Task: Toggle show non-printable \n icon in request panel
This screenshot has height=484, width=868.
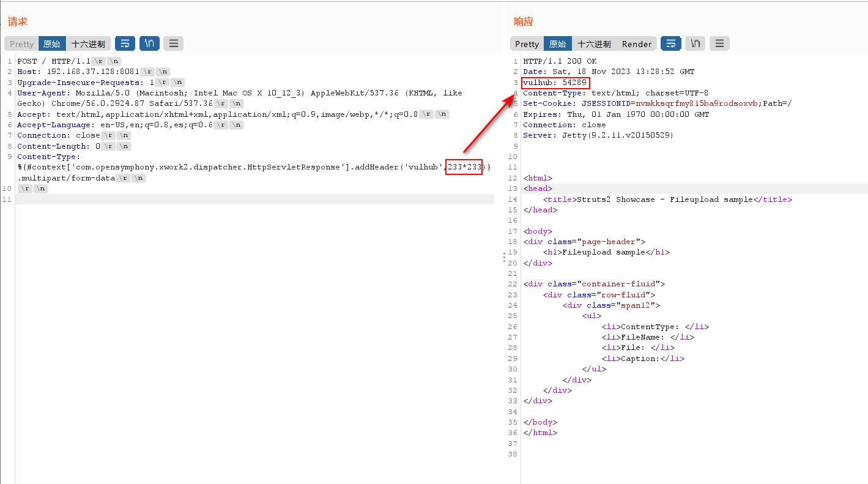Action: (x=149, y=43)
